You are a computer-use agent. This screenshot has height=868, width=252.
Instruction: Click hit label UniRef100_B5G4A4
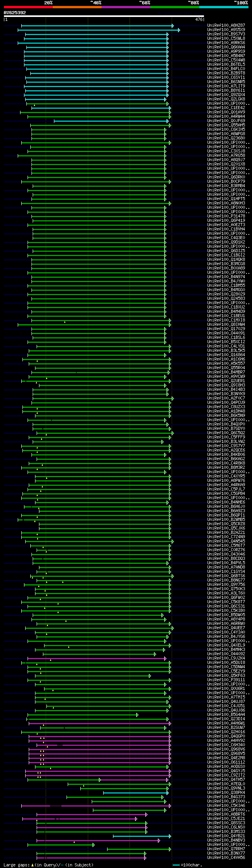coord(226,715)
